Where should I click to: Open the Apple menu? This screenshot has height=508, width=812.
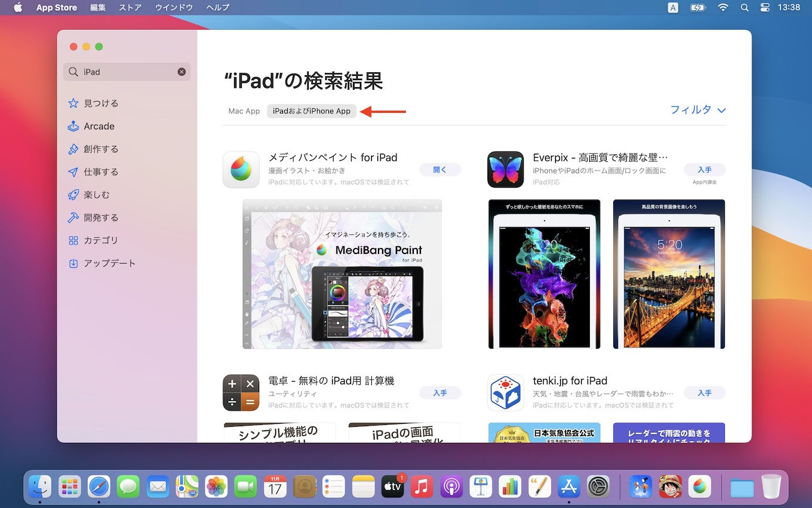click(x=18, y=7)
